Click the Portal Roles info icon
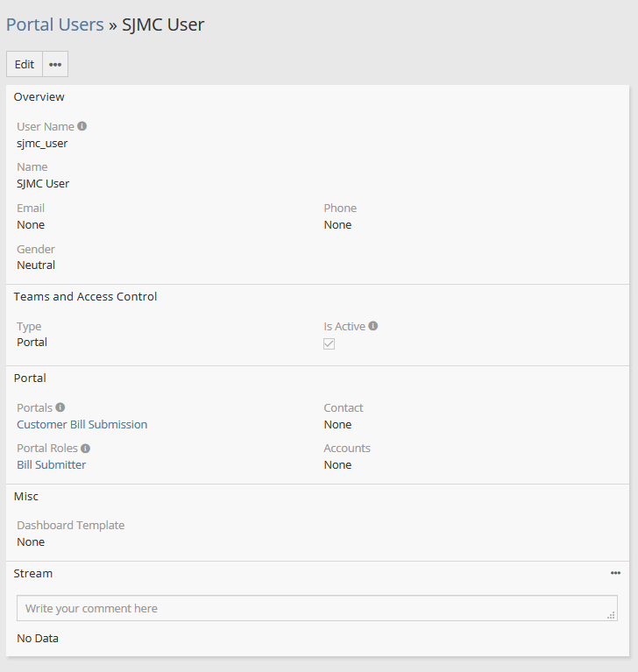This screenshot has height=672, width=638. [x=86, y=448]
